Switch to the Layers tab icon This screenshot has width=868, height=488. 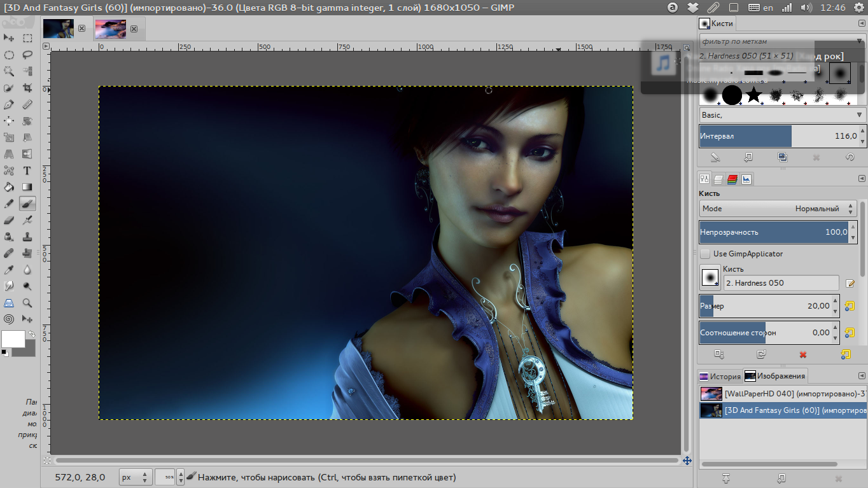[x=718, y=179]
